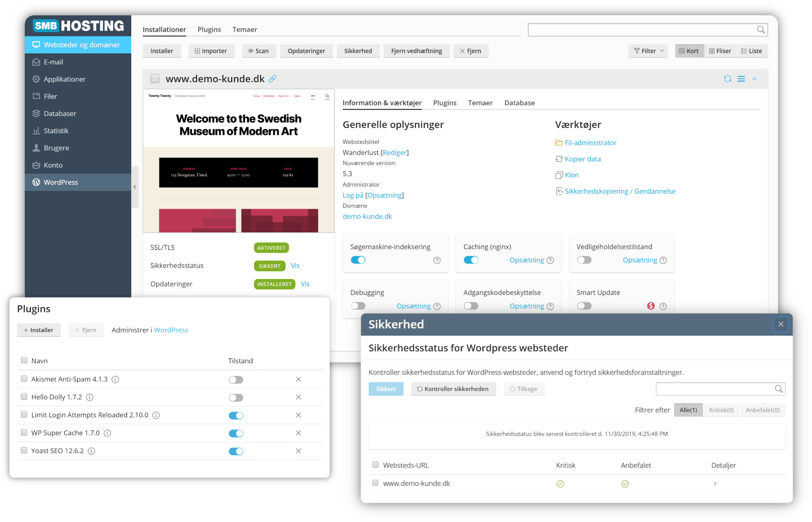Collapse the www.demo-kunde.dk card with the chevron
812x522 pixels.
pyautogui.click(x=754, y=79)
